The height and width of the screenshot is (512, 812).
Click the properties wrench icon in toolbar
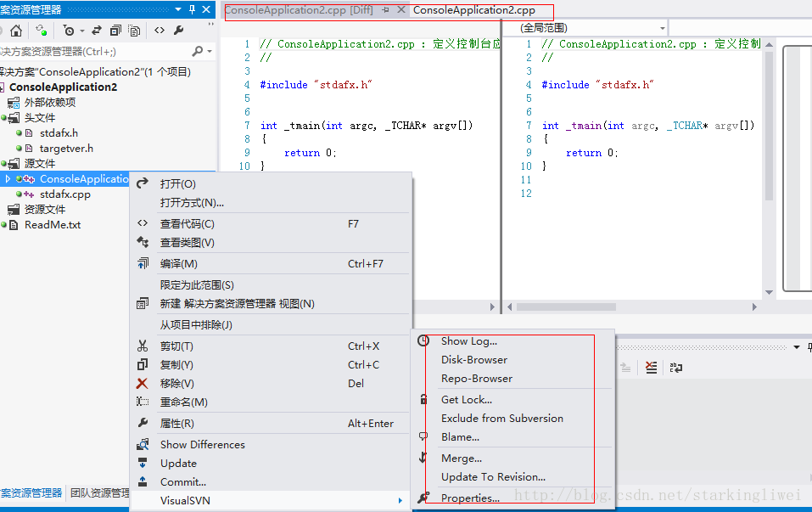(179, 31)
